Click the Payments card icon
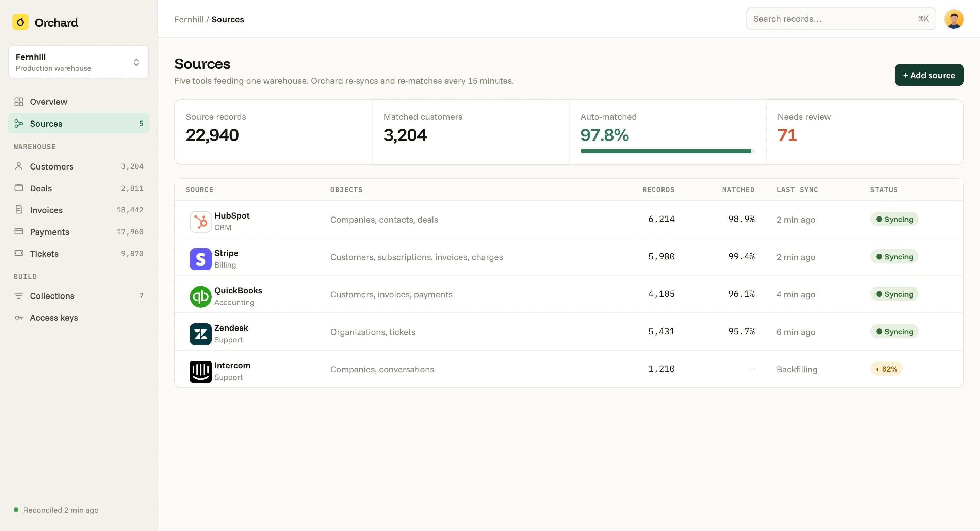This screenshot has width=980, height=531. [19, 231]
